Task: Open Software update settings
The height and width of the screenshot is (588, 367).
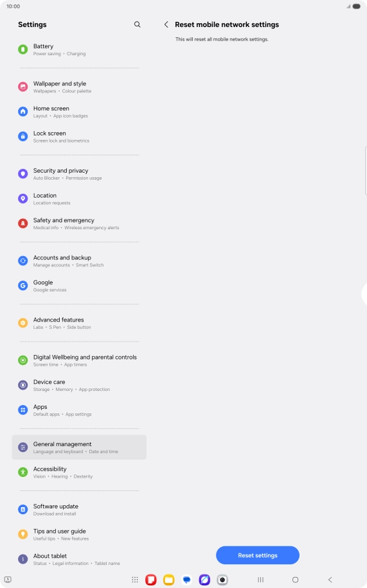Action: pos(79,509)
